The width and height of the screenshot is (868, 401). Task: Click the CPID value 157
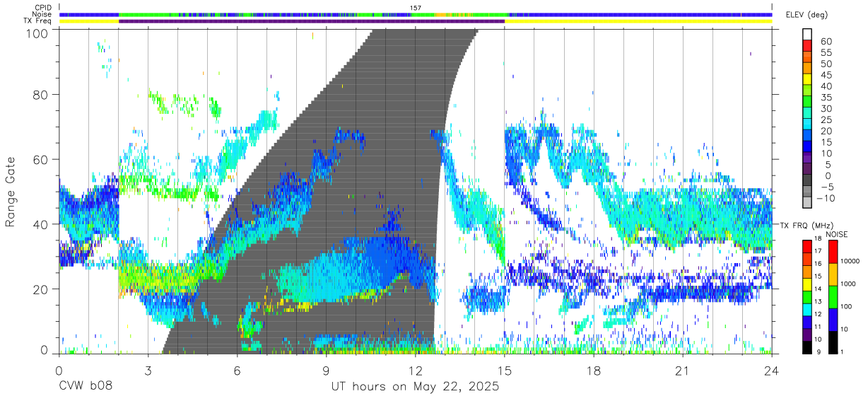tap(416, 8)
